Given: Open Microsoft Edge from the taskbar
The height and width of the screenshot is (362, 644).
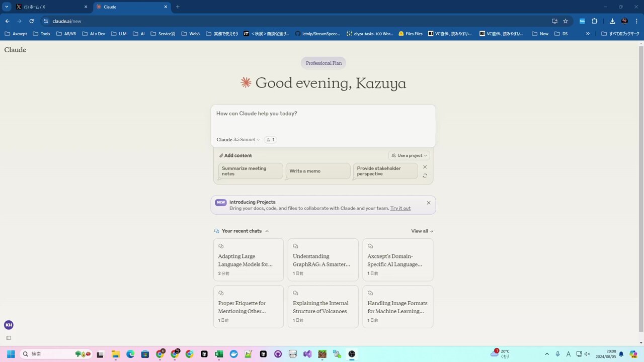Looking at the screenshot, I should pyautogui.click(x=130, y=354).
